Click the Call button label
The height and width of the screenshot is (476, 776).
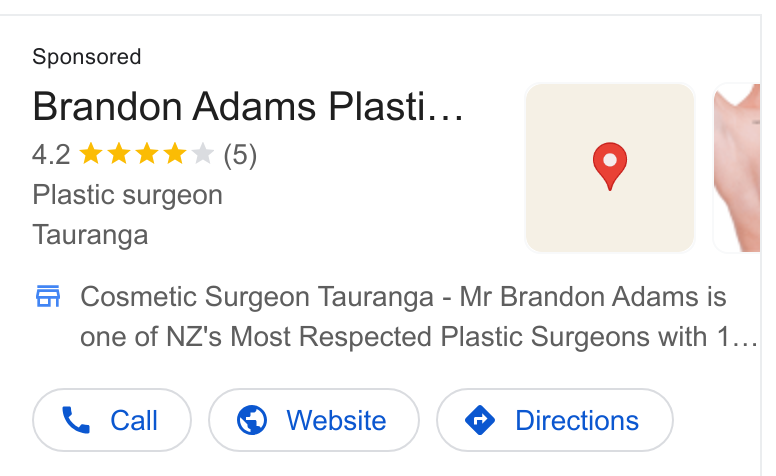[134, 421]
